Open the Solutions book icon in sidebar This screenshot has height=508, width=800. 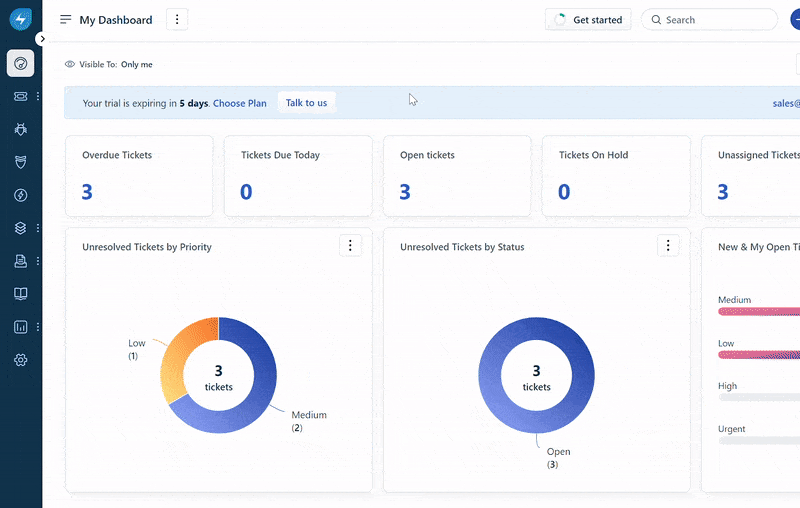point(20,294)
